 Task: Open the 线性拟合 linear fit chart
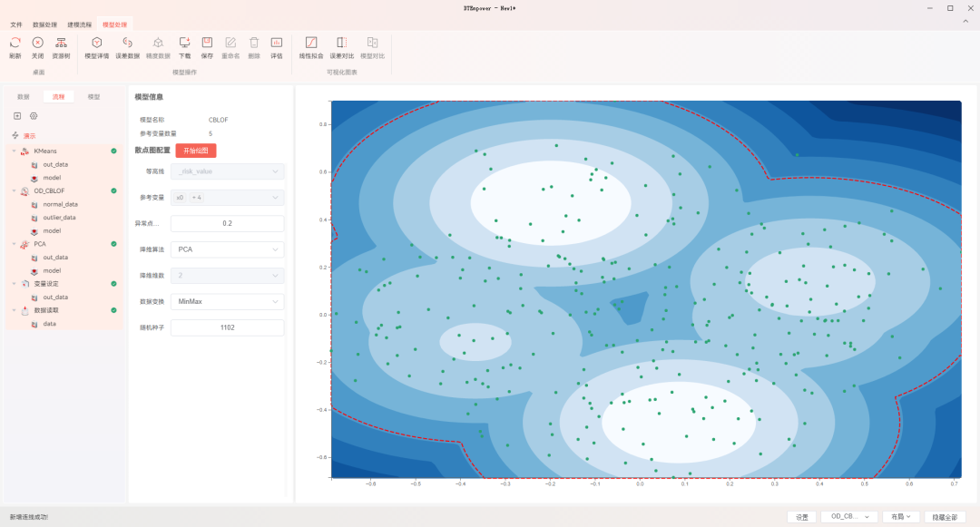[x=310, y=43]
